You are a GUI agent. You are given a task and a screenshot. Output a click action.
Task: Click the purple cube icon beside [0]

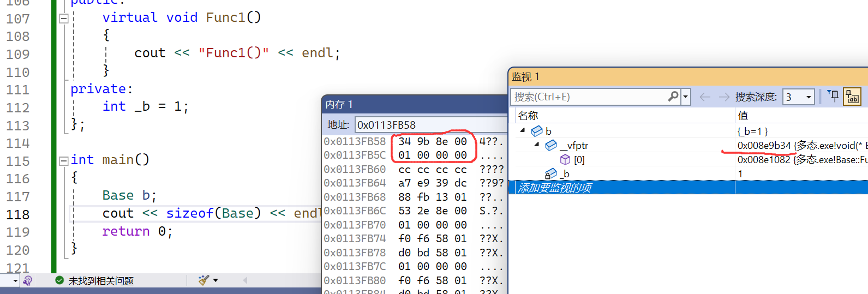(565, 159)
